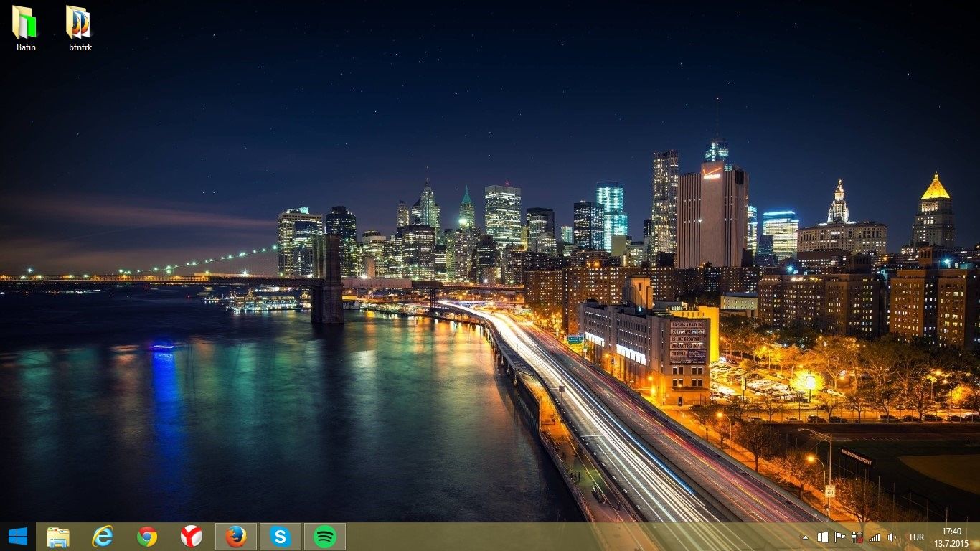Bring up Spotify from the taskbar

pyautogui.click(x=325, y=536)
